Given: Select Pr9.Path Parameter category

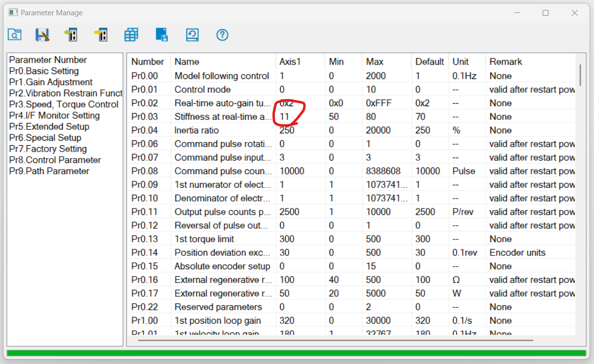Looking at the screenshot, I should coord(49,171).
